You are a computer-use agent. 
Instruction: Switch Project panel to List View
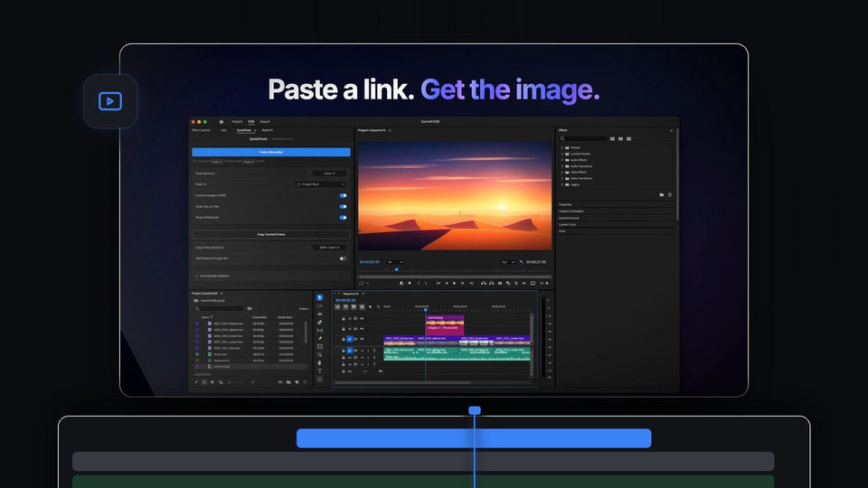(204, 382)
